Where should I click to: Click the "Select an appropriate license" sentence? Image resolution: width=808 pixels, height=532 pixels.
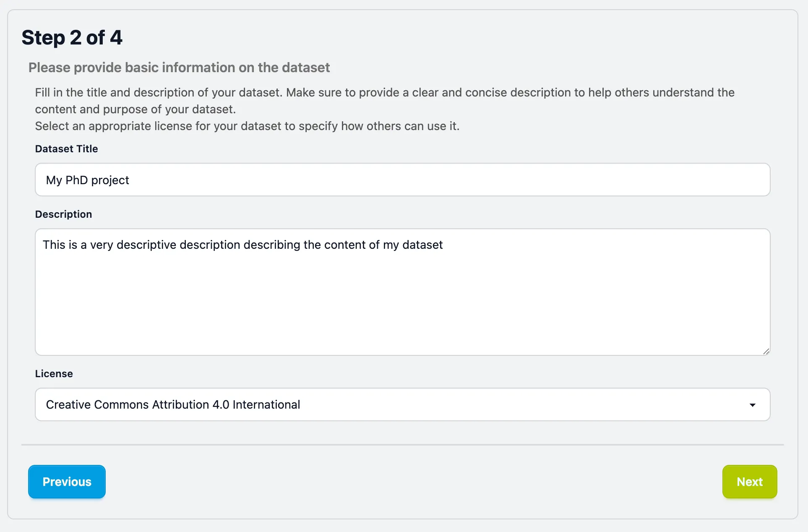[x=247, y=126]
